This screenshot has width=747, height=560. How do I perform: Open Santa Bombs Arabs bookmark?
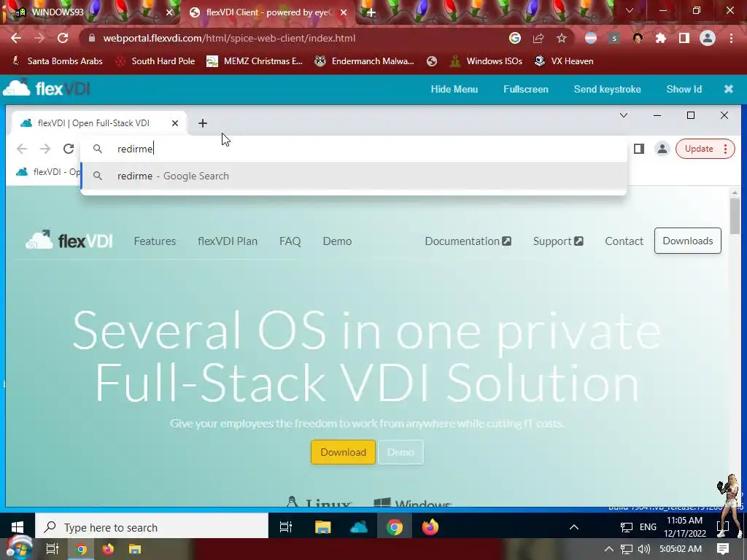[57, 61]
